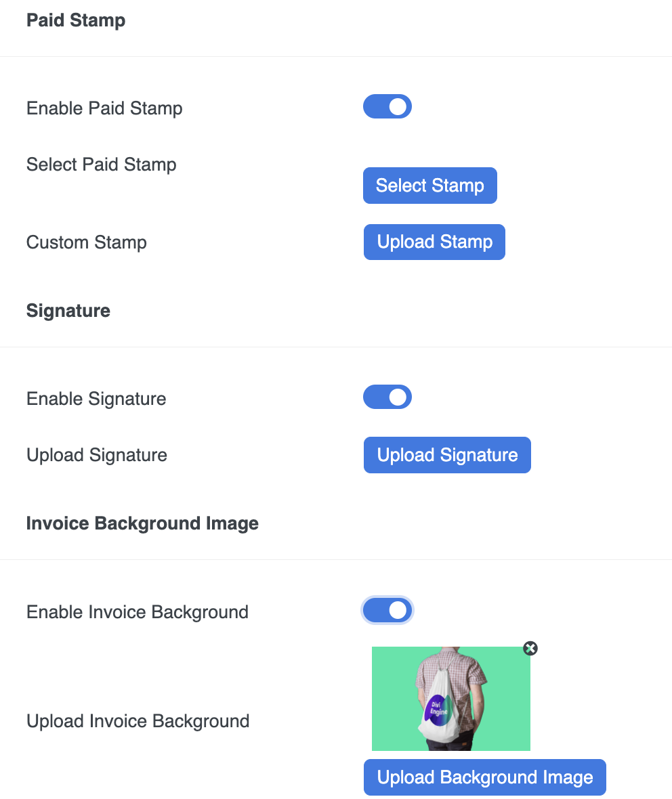
Task: Click the Upload Stamp button
Action: pos(434,242)
